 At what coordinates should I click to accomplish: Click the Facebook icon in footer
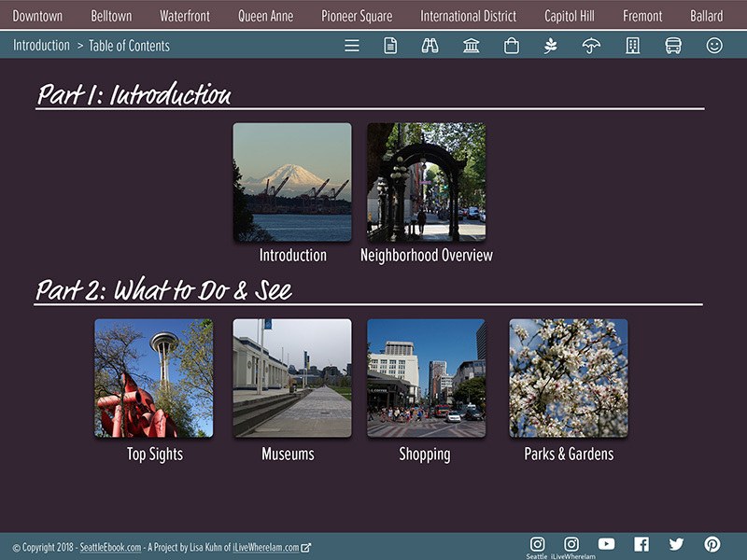coord(641,544)
